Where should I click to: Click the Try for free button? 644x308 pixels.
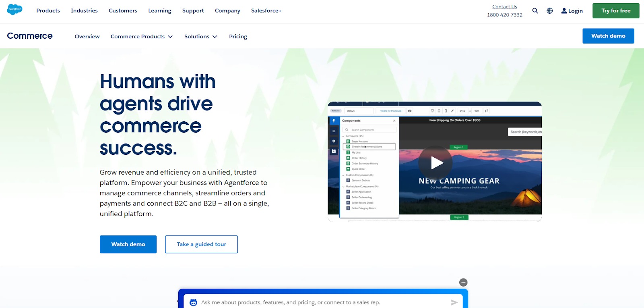[616, 11]
